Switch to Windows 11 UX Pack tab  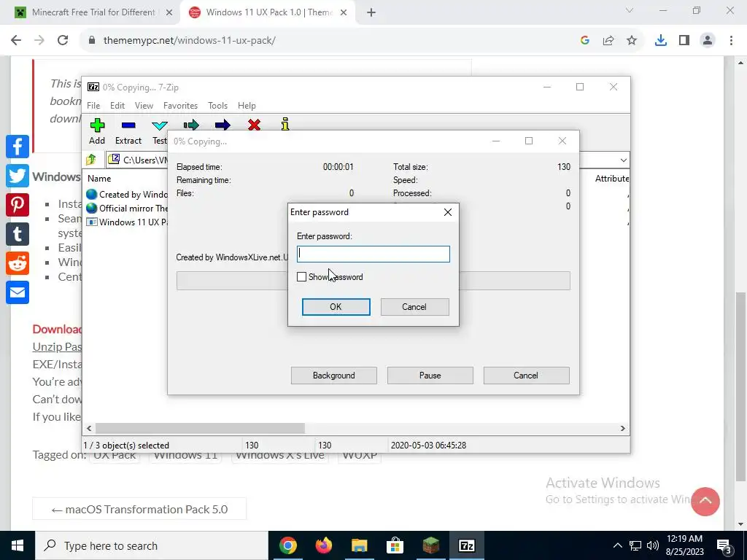269,12
